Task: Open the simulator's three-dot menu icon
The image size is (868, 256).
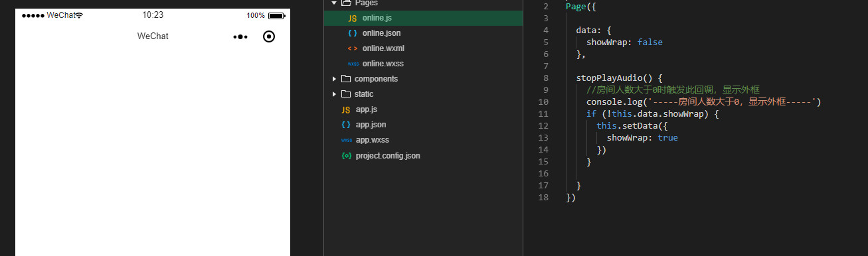Action: point(240,36)
